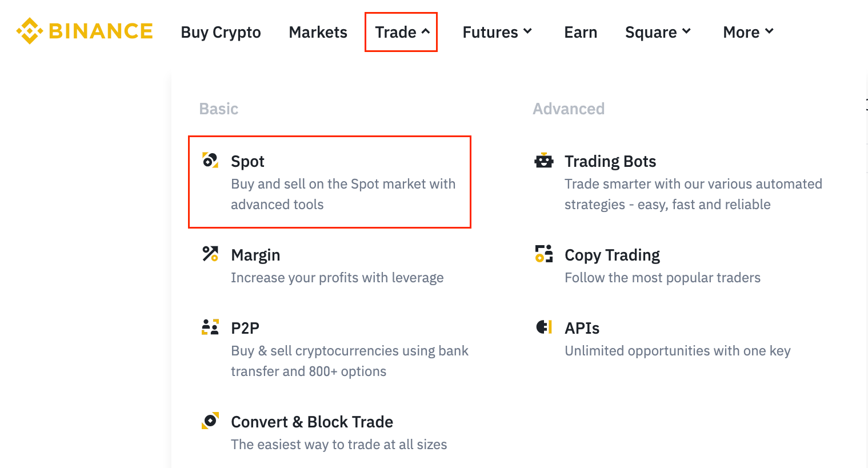The height and width of the screenshot is (468, 868).
Task: Select the Spot heading in the Trade menu
Action: [x=247, y=162]
